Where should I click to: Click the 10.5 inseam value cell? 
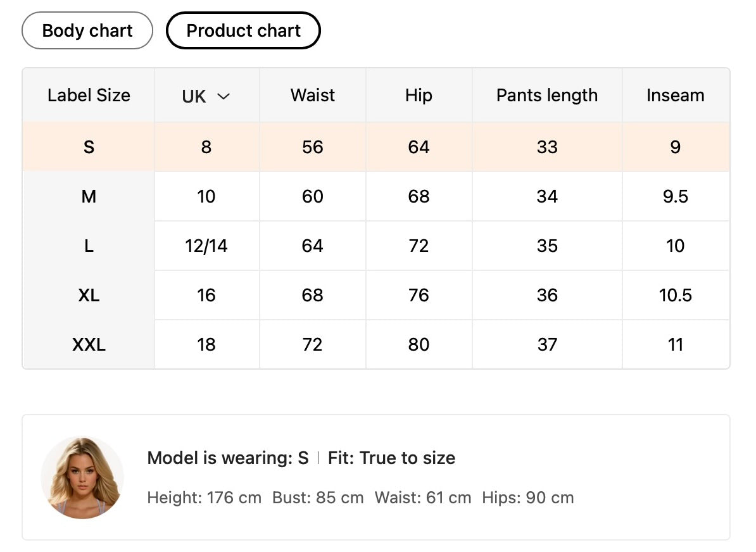(x=675, y=296)
